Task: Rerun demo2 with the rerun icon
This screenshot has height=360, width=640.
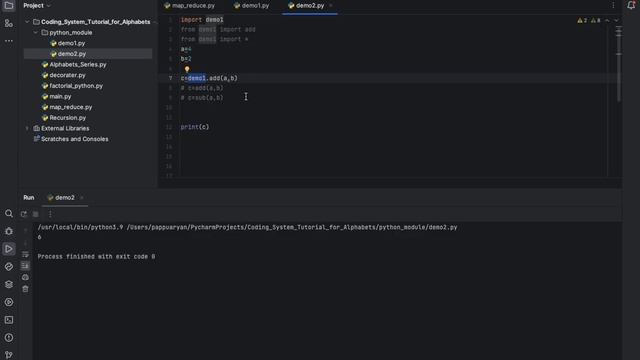Action: click(x=24, y=214)
